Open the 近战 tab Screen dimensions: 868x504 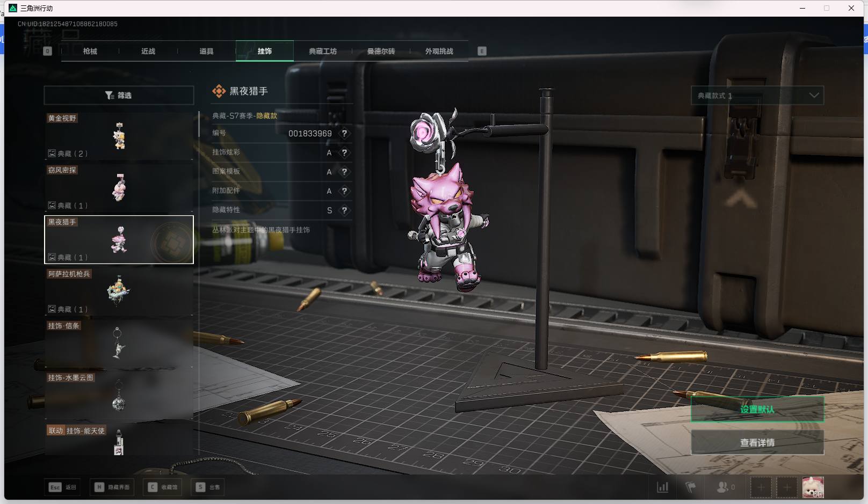148,51
